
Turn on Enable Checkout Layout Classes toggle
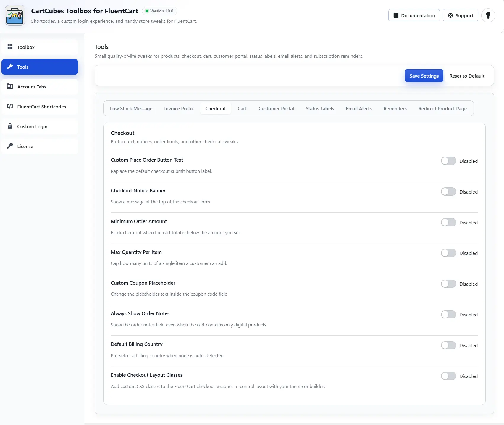pos(448,376)
